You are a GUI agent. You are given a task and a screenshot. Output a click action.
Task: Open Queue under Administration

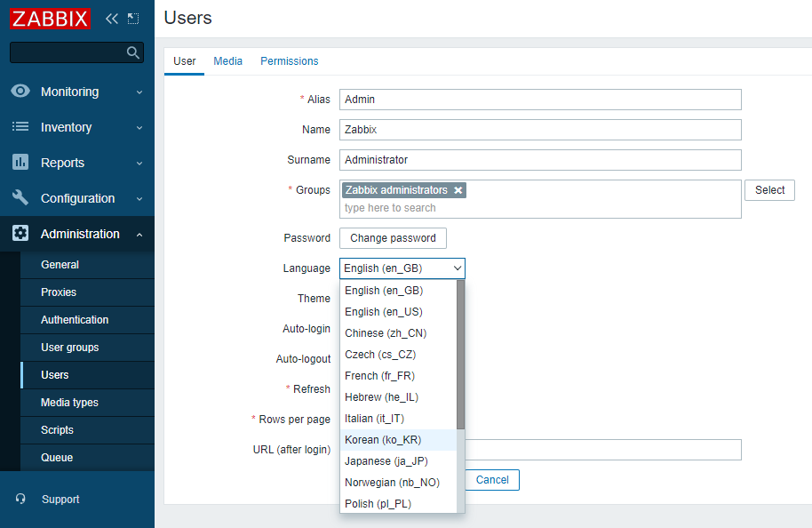coord(87,458)
